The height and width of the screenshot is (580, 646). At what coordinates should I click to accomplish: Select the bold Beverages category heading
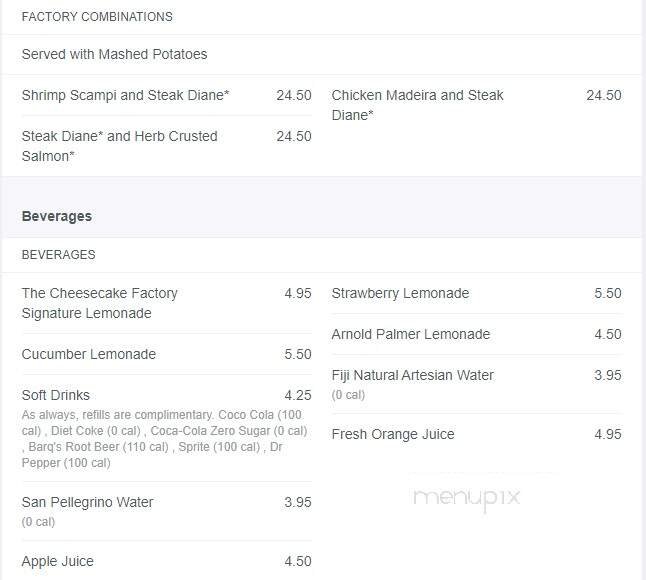[x=56, y=216]
